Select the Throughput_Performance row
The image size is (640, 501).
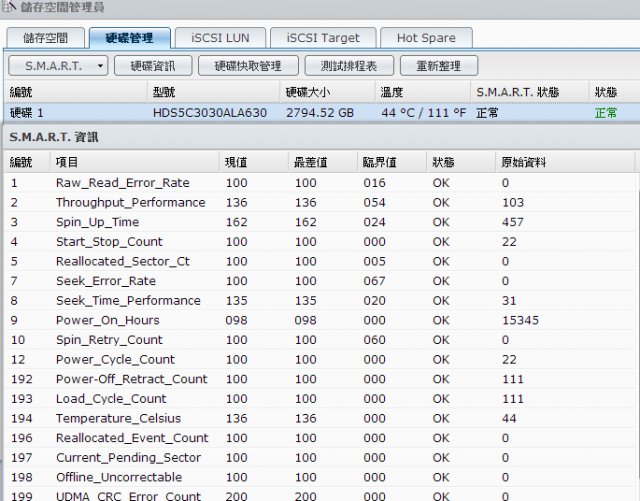tap(320, 202)
